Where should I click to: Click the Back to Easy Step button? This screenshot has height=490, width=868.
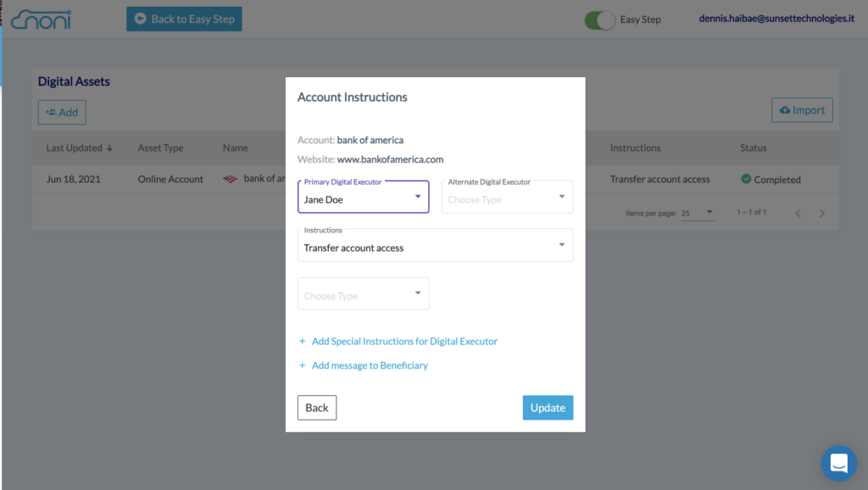point(184,19)
